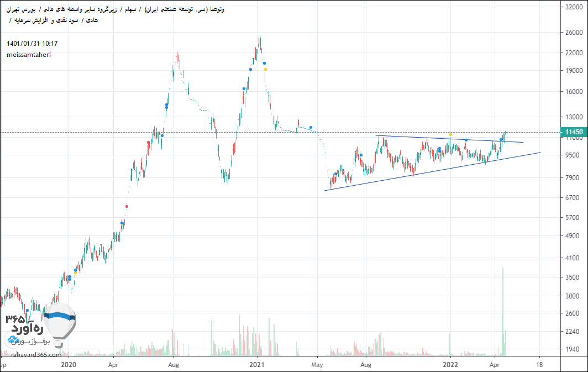Click the red marker near the 11000 level
Image resolution: width=588 pixels, height=372 pixels.
pyautogui.click(x=148, y=143)
